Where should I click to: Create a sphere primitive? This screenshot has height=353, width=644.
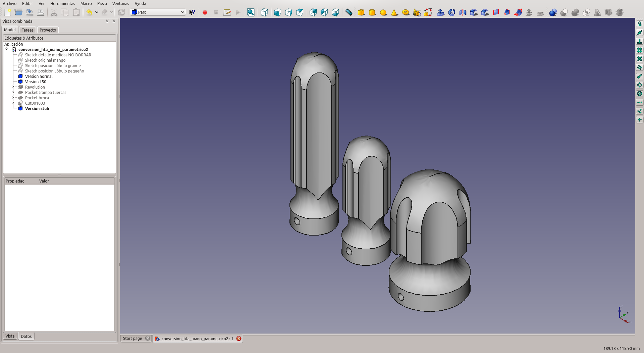click(x=383, y=12)
